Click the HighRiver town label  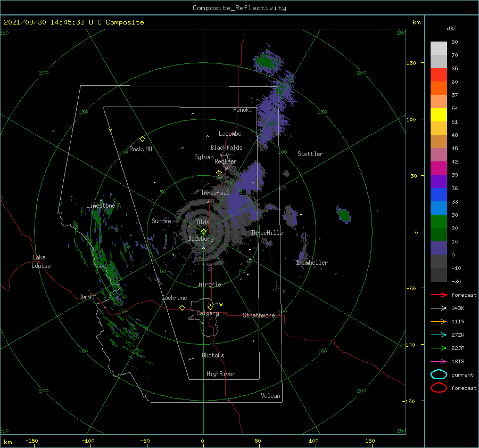coord(221,374)
